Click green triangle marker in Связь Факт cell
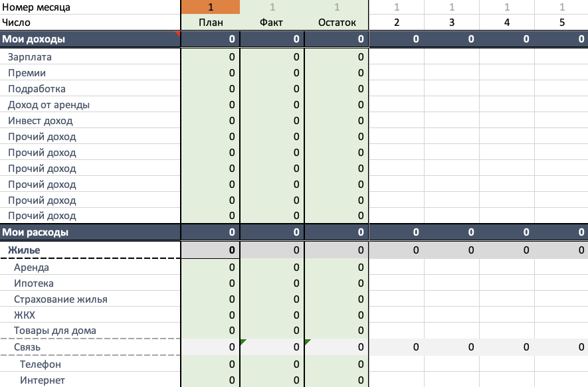The height and width of the screenshot is (387, 588). point(243,342)
